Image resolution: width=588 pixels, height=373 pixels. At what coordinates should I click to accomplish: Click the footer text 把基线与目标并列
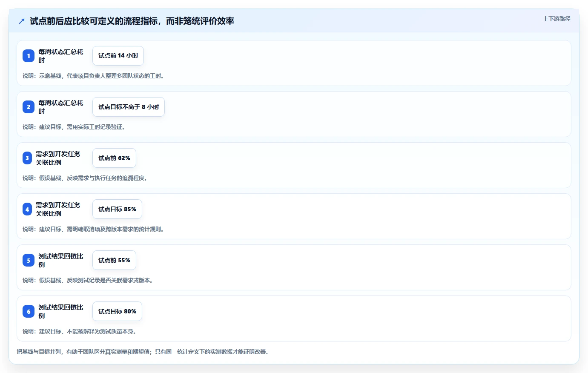point(39,352)
